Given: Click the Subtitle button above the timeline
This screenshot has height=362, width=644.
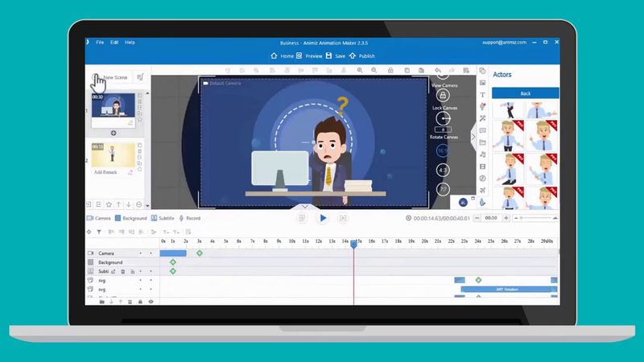Looking at the screenshot, I should [x=163, y=218].
